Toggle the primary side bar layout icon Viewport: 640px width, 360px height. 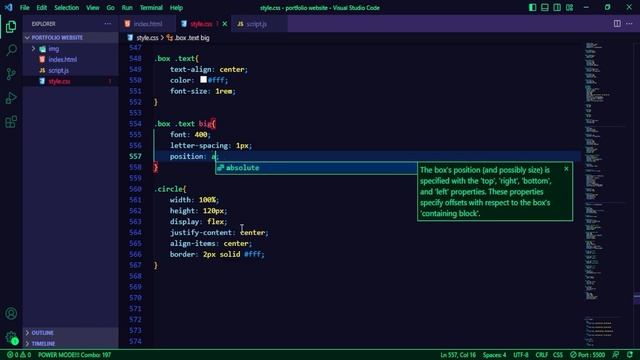click(x=532, y=7)
